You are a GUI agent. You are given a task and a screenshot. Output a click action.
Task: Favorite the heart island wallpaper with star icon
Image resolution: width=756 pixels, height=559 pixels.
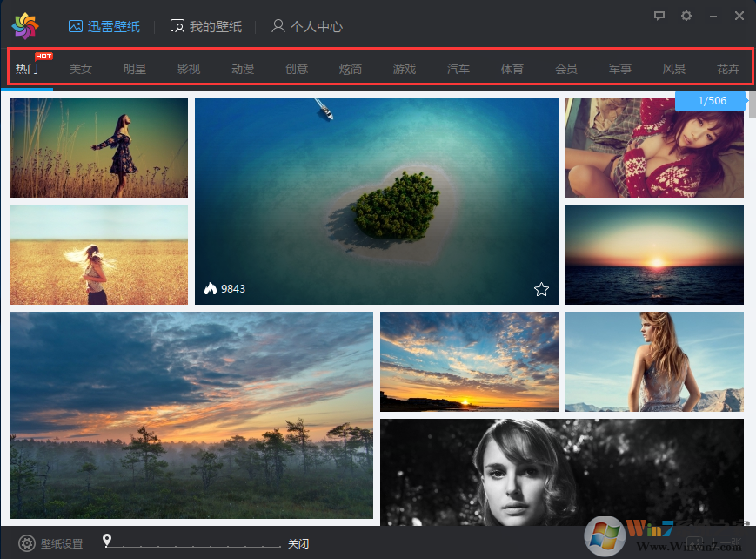[541, 289]
